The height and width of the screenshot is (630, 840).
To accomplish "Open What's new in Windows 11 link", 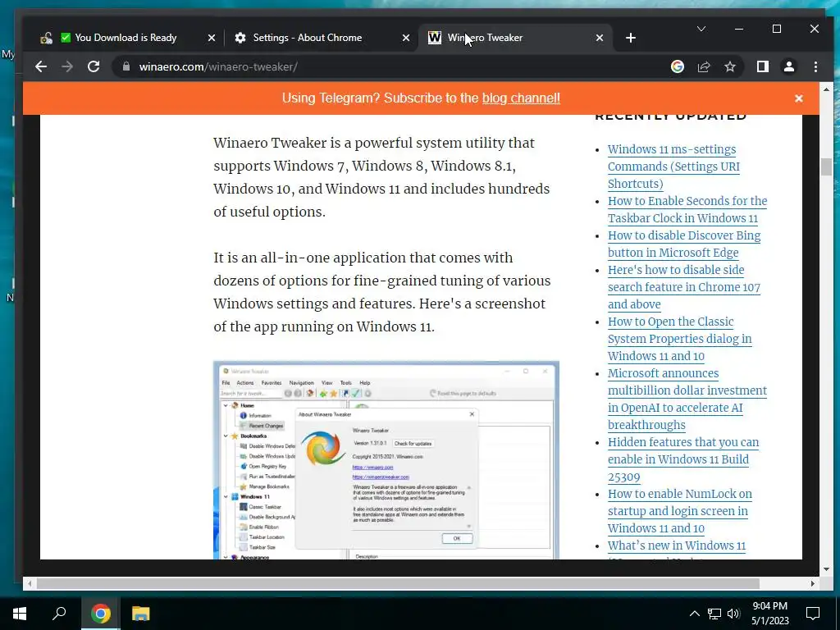I will [x=677, y=546].
